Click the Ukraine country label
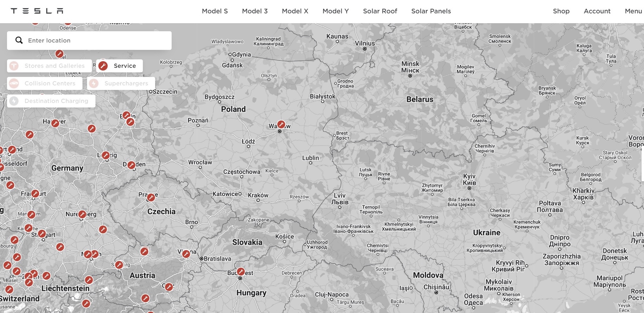This screenshot has height=313, width=644. click(487, 233)
